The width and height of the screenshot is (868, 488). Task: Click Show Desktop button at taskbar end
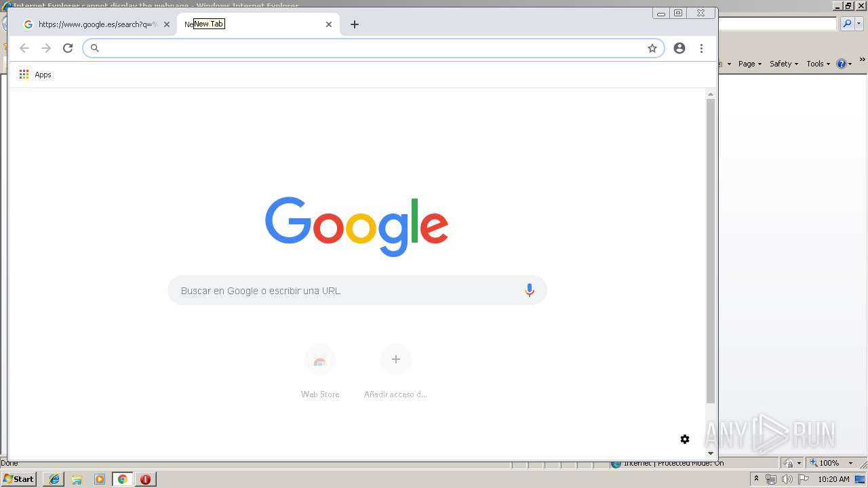point(861,479)
